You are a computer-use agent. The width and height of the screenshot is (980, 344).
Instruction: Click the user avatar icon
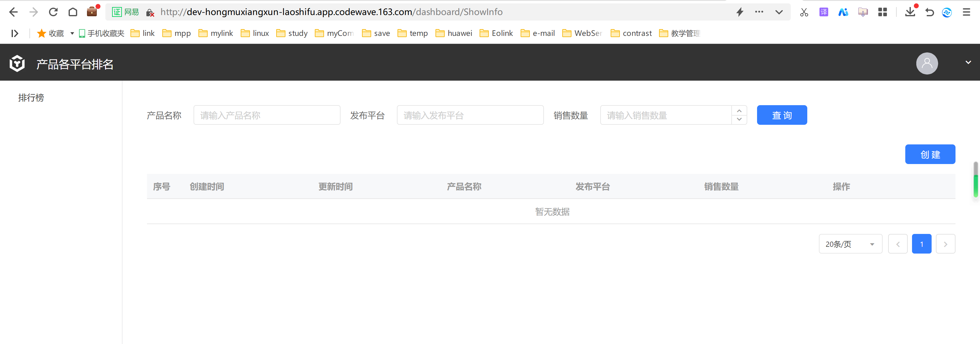927,63
